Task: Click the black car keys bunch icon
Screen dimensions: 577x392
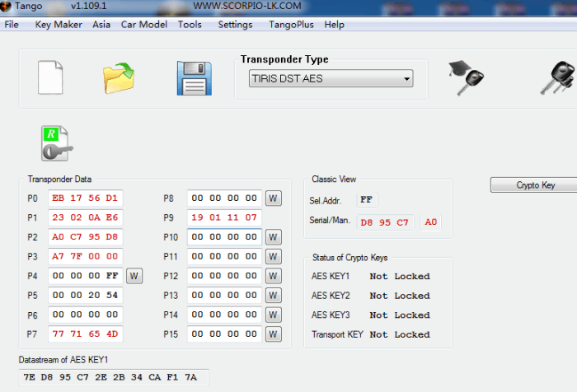Action: click(x=558, y=77)
